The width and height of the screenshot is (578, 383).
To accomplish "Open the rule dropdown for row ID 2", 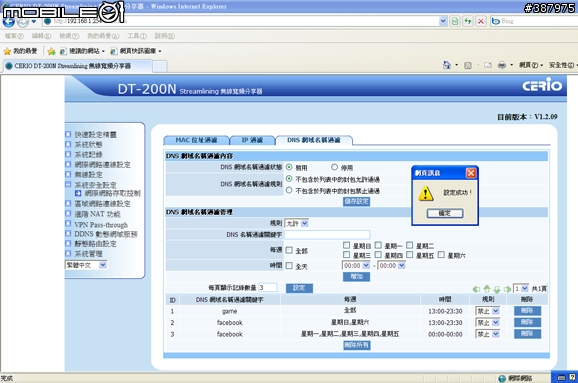I will click(x=488, y=323).
